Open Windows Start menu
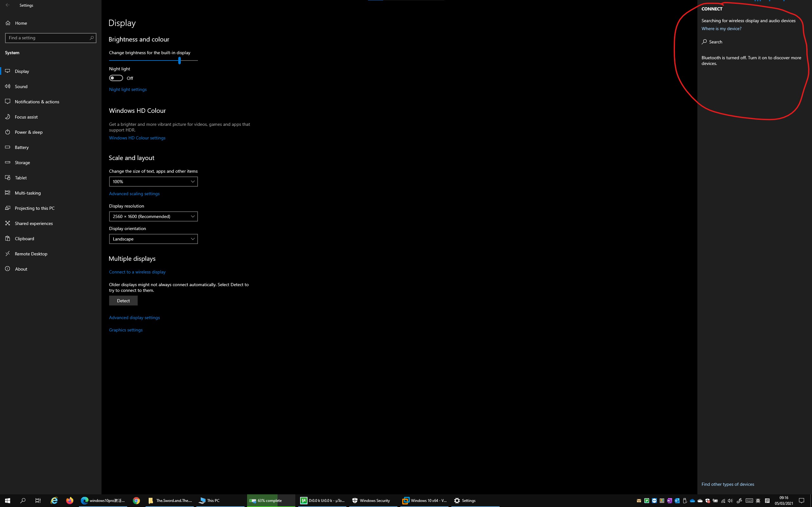Image resolution: width=812 pixels, height=507 pixels. click(7, 500)
